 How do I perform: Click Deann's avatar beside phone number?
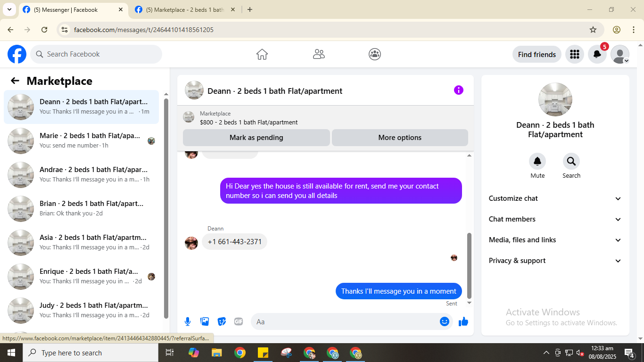[x=191, y=243]
